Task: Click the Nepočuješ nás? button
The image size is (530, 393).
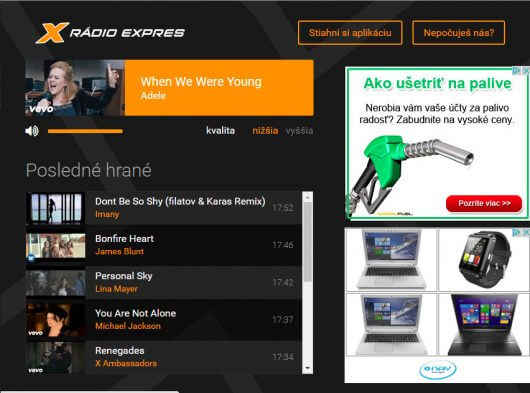Action: click(x=458, y=33)
